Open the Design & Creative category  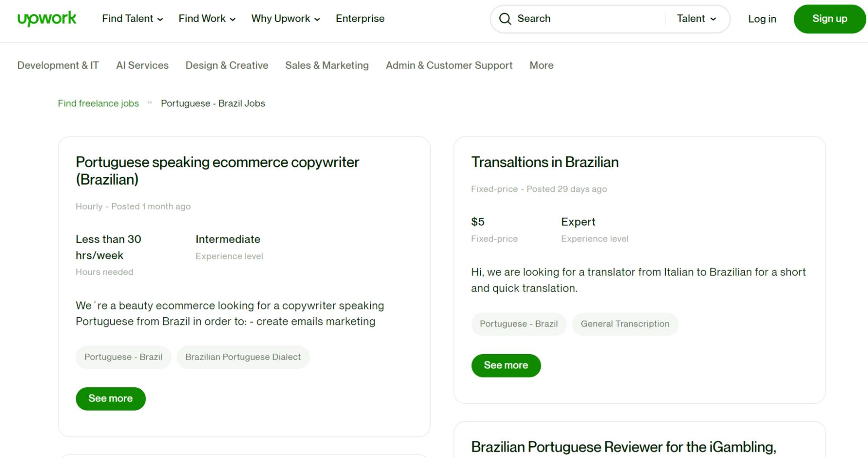pos(226,65)
